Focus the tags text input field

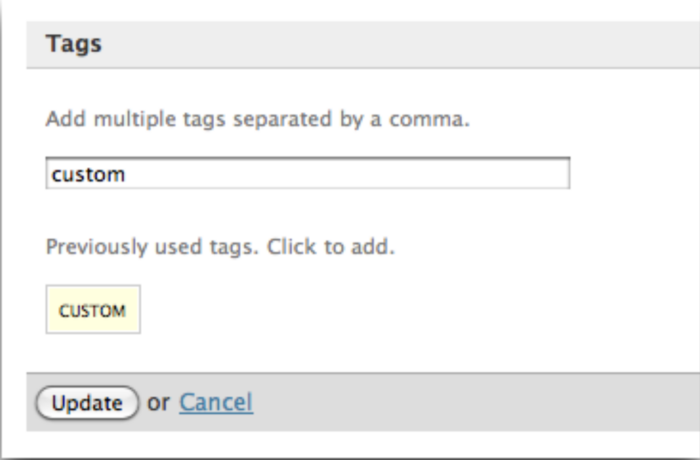click(307, 174)
